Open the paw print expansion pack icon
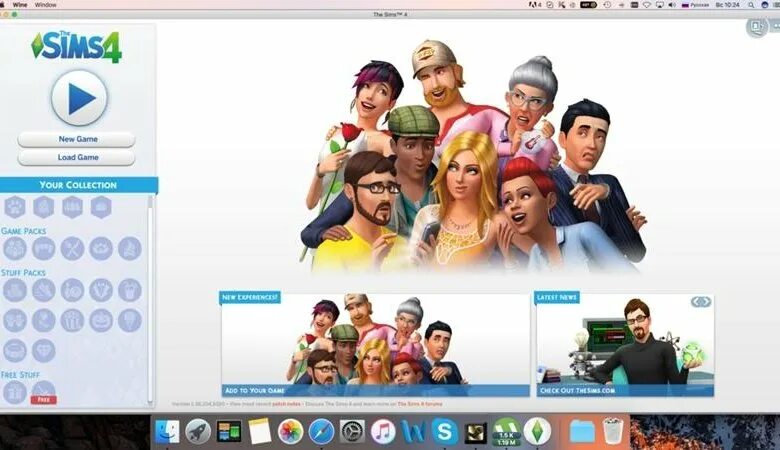 (15, 207)
